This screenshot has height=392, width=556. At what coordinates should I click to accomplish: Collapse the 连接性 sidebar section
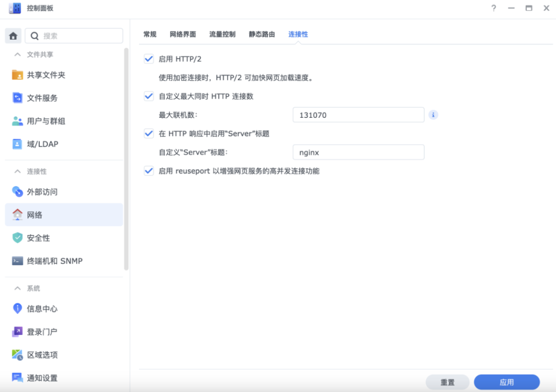(x=18, y=172)
